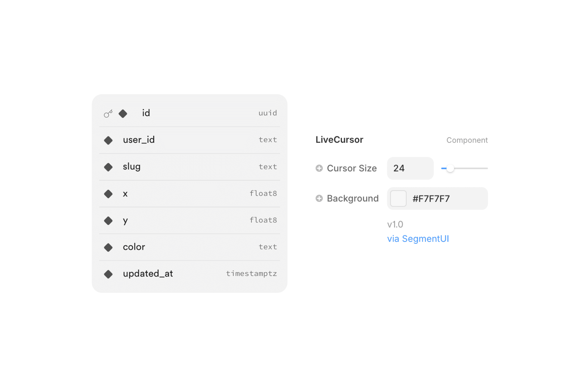This screenshot has width=588, height=387.
Task: Click the LiveCursor component title
Action: [x=340, y=140]
